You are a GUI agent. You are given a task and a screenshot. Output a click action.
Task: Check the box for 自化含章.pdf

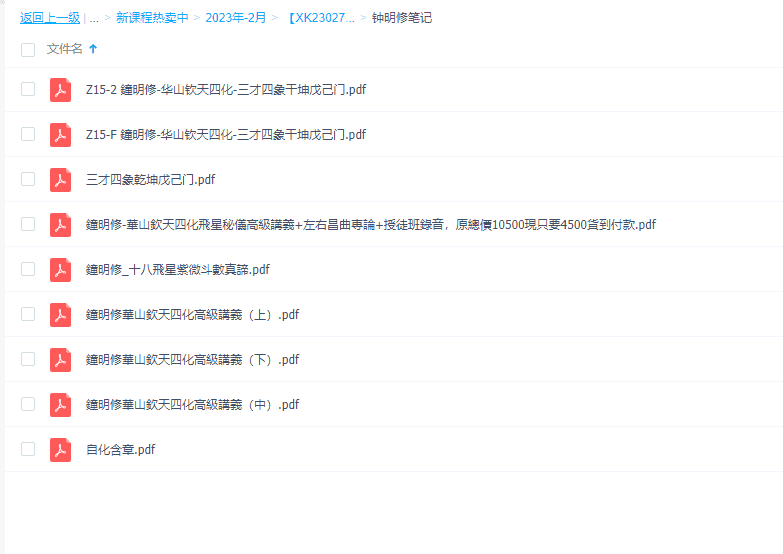point(28,449)
